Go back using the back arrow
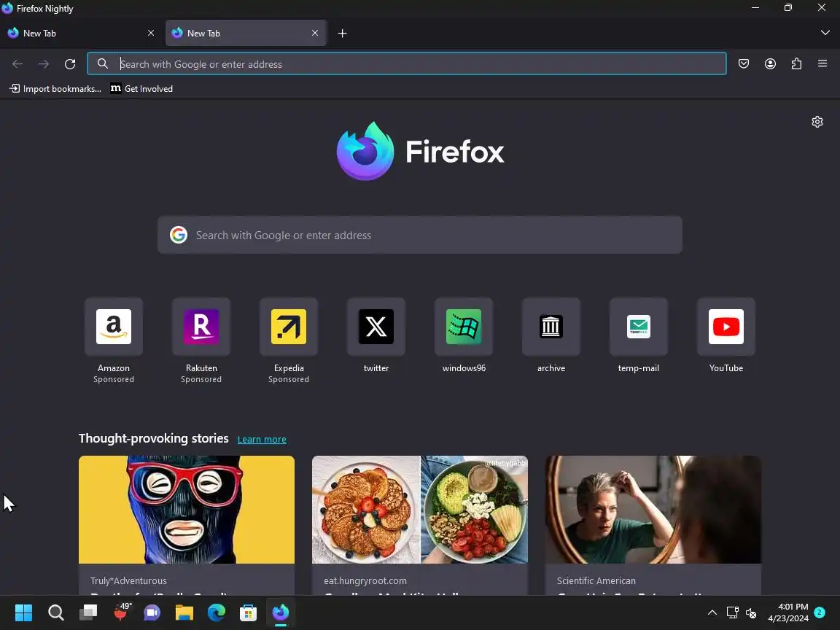Image resolution: width=840 pixels, height=630 pixels. (x=17, y=64)
